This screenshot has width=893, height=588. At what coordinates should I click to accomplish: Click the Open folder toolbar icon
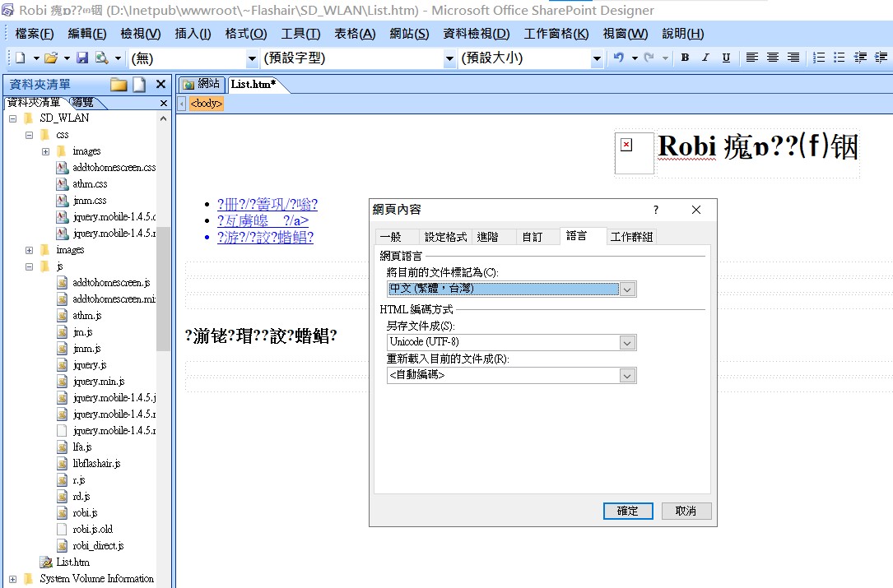[51, 58]
